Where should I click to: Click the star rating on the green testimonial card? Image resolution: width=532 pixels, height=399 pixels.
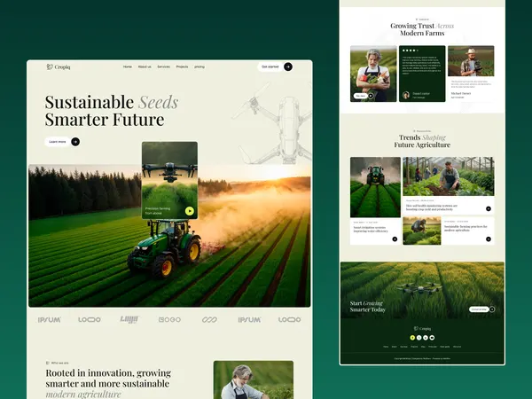410,51
